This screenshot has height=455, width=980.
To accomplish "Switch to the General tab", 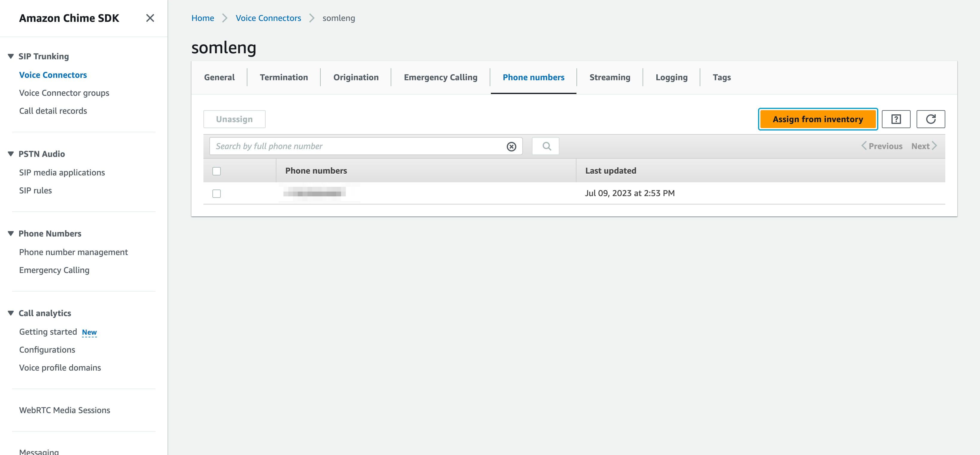I will pos(219,77).
